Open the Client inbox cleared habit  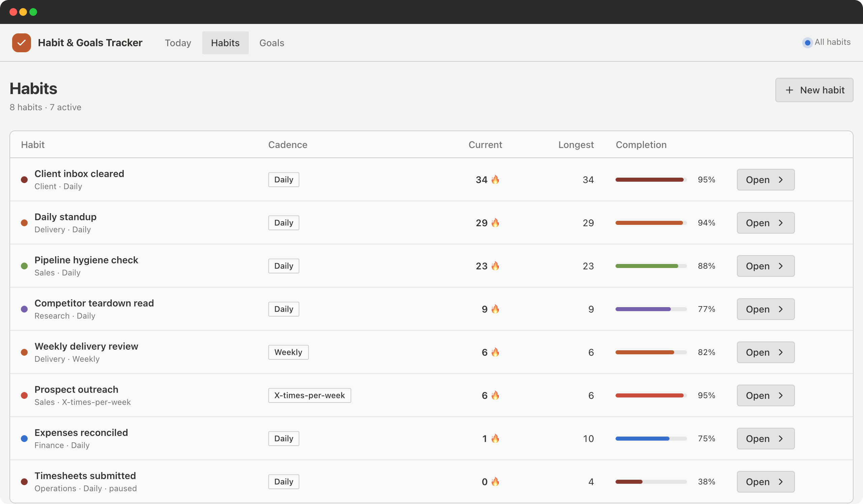tap(765, 180)
